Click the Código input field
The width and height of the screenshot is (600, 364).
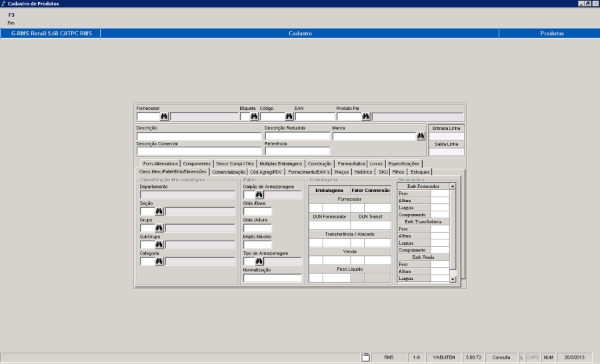coord(273,117)
